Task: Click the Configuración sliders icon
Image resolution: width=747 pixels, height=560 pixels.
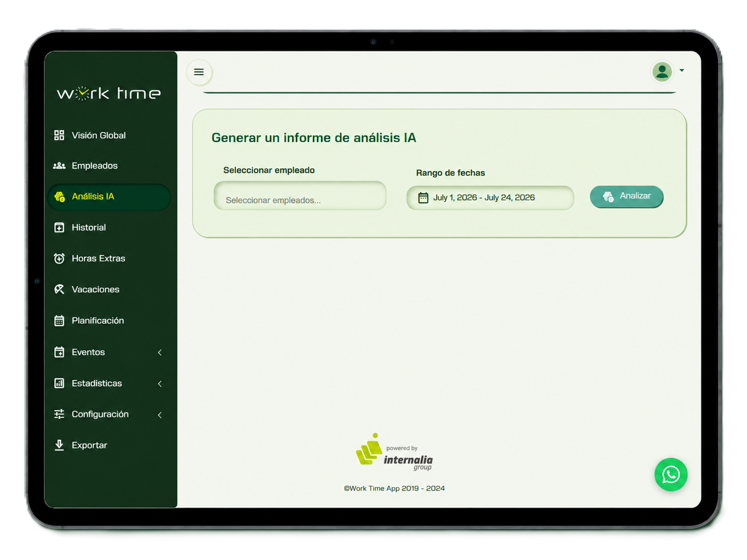Action: tap(59, 414)
